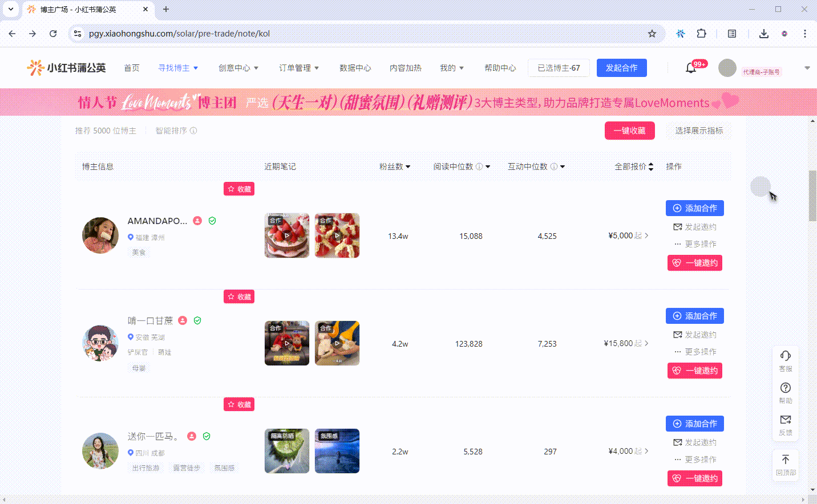
Task: Expand the 寻找博主 dropdown menu
Action: click(x=178, y=68)
